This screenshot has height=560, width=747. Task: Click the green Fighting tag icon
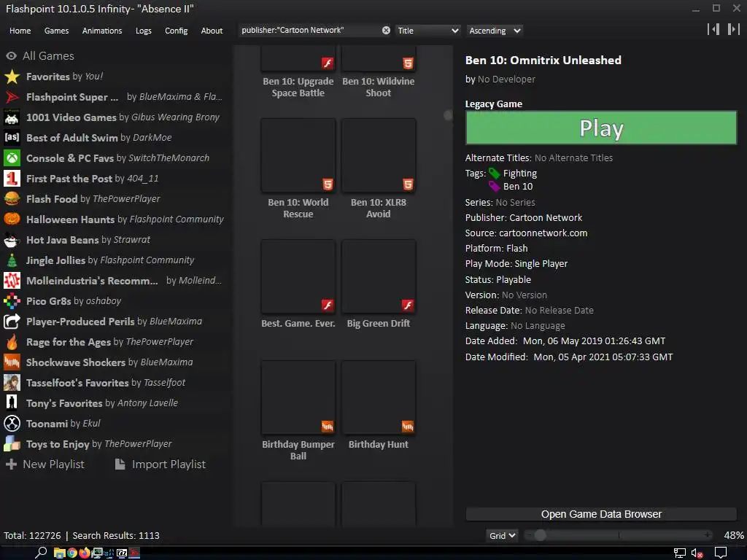(494, 174)
